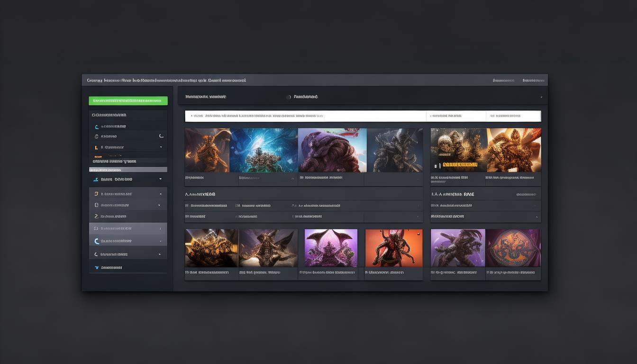This screenshot has height=364, width=637.
Task: Click the Z-shaped icon in the sidebar list
Action: (96, 217)
